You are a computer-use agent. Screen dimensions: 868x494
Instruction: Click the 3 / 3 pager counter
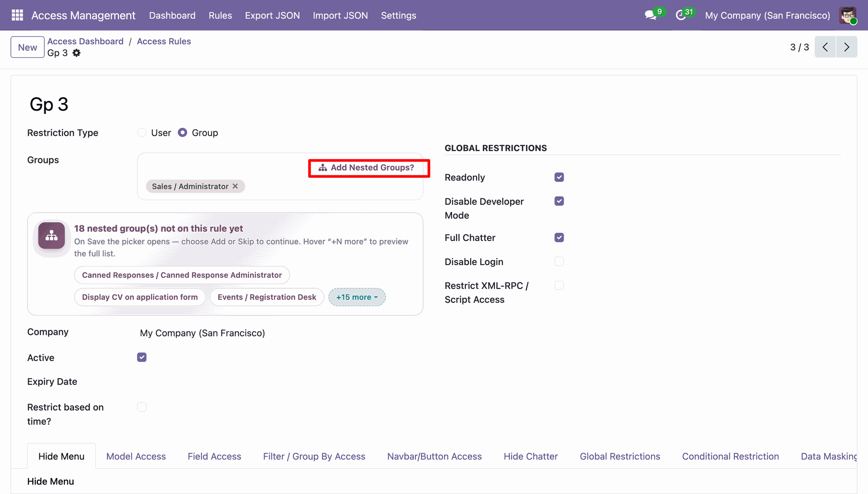799,47
